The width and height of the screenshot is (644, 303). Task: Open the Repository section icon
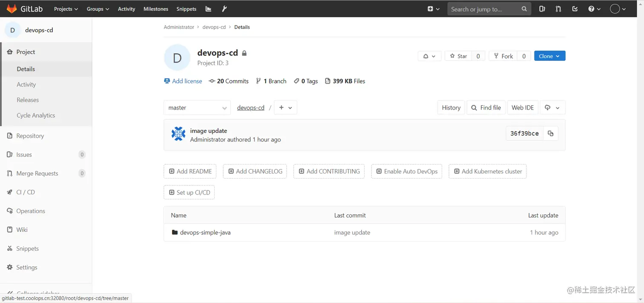click(x=10, y=136)
